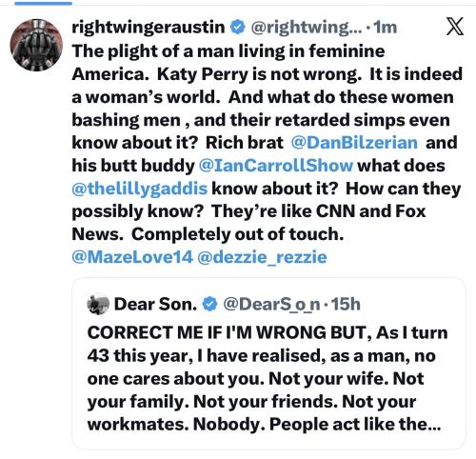Click the Dear Son. display name

point(155,305)
